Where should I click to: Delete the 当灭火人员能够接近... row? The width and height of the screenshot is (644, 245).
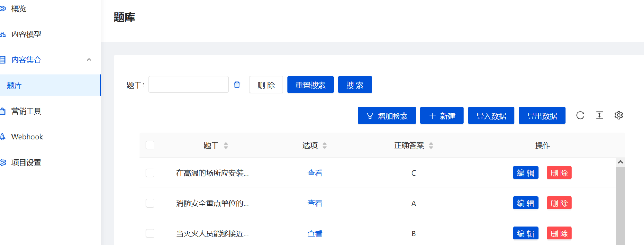[x=559, y=234]
